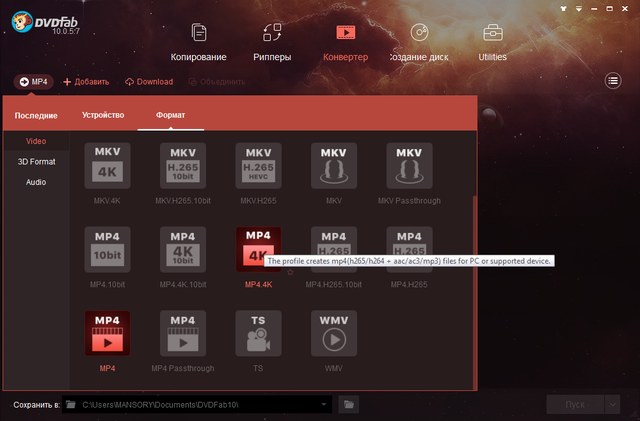The height and width of the screenshot is (421, 640).
Task: Open the task queue list icon
Action: pos(613,81)
